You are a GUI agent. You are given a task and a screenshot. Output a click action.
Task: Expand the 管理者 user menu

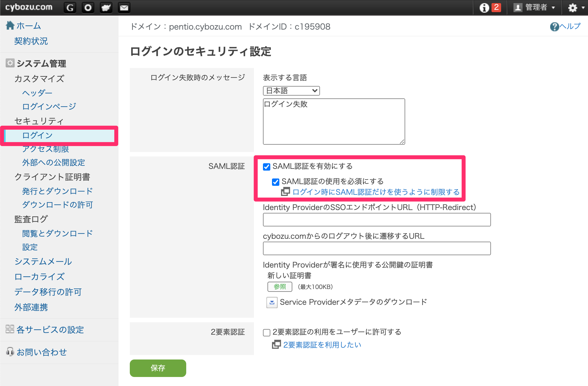(535, 7)
